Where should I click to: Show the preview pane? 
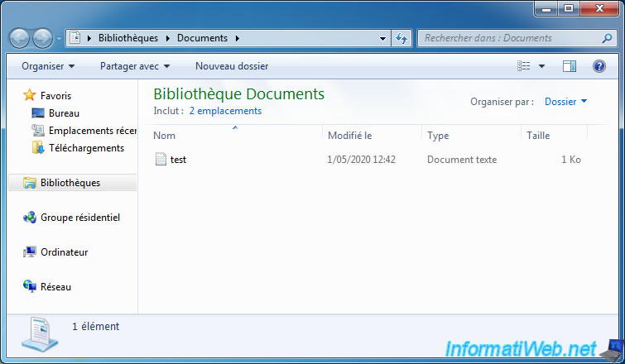point(570,66)
